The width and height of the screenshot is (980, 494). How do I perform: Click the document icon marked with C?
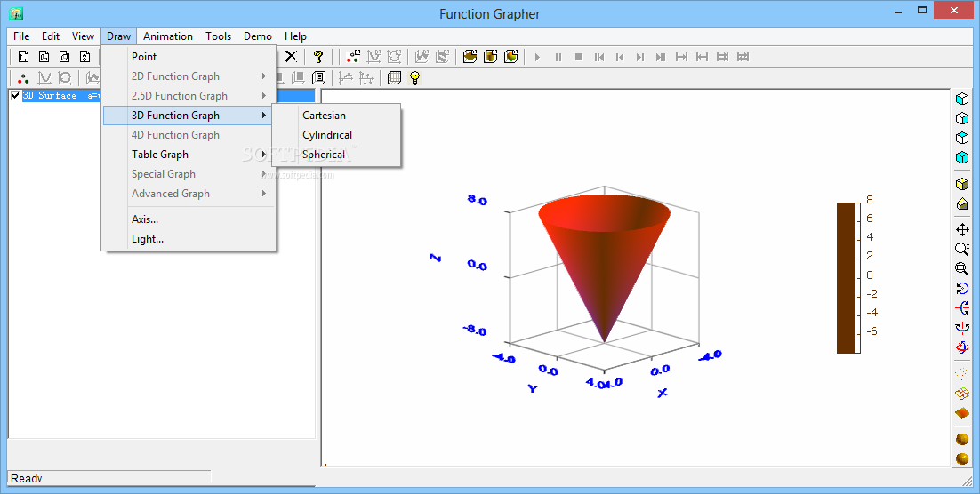click(x=44, y=57)
